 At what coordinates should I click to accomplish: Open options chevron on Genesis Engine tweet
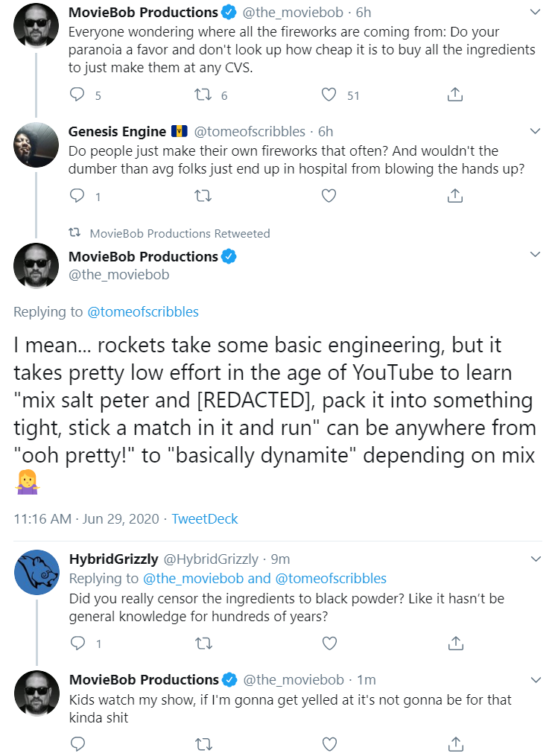point(535,131)
